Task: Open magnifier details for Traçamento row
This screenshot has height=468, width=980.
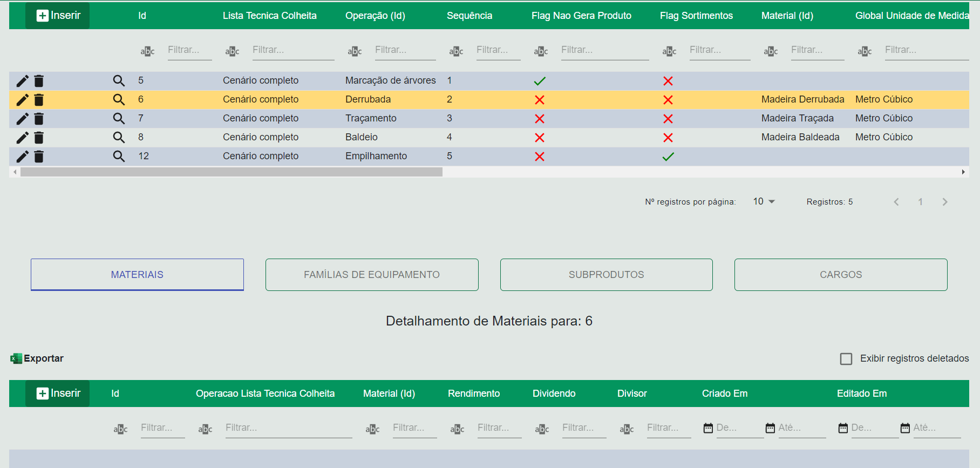Action: 119,119
